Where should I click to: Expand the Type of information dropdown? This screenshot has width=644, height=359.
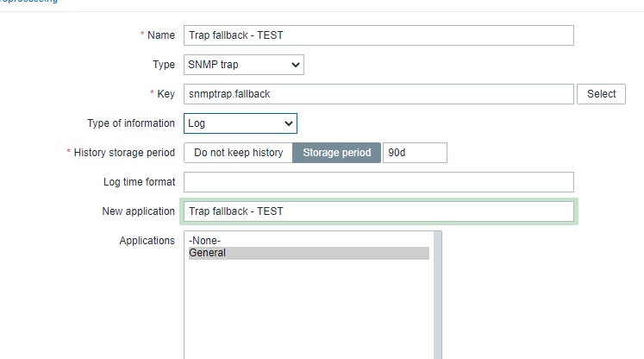click(x=240, y=123)
